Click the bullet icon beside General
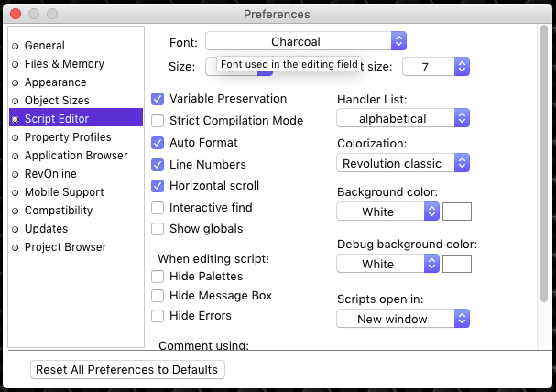The width and height of the screenshot is (556, 392). pos(15,46)
